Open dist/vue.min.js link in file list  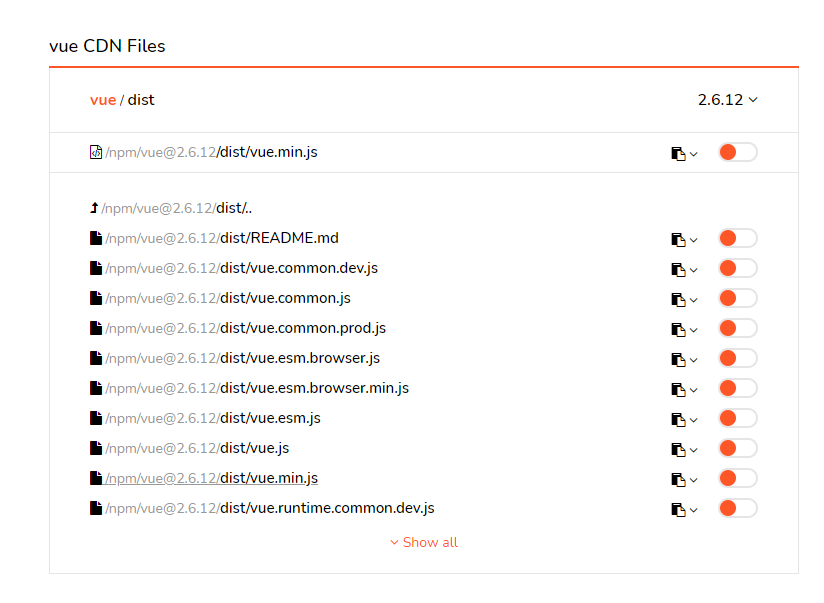pyautogui.click(x=268, y=478)
